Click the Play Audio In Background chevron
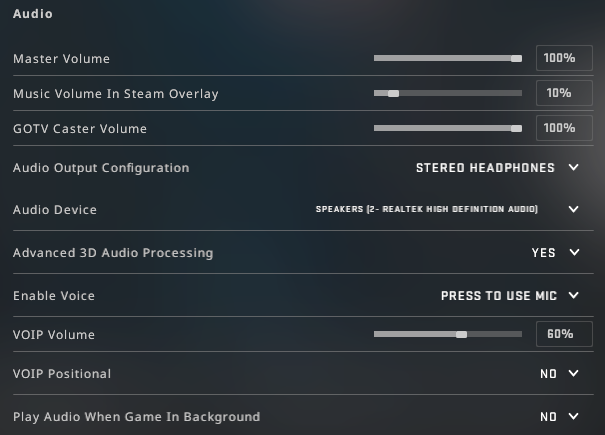This screenshot has height=435, width=605. pyautogui.click(x=574, y=417)
